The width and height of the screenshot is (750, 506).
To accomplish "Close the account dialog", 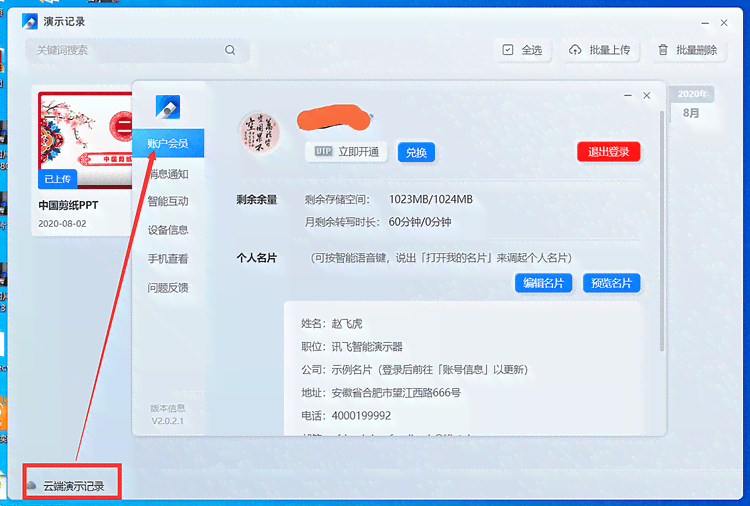I will (x=647, y=96).
